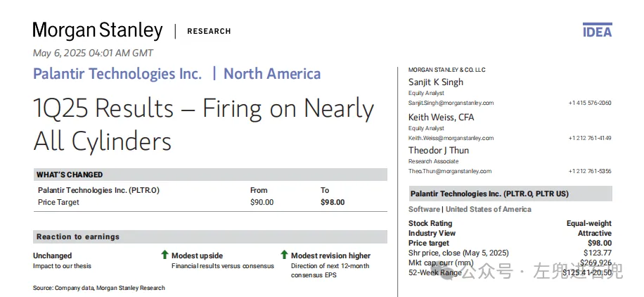Click the Palantir Technologies Inc. company heading
The image size is (644, 297).
[117, 74]
